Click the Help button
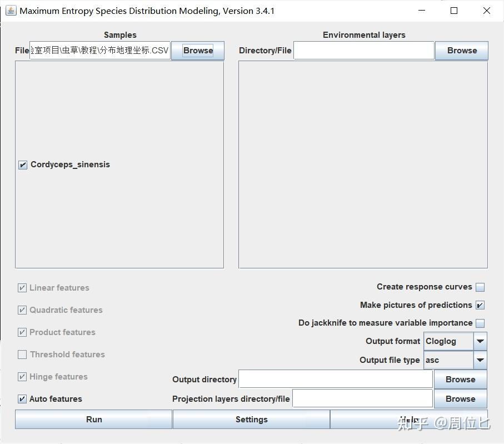 tap(409, 419)
